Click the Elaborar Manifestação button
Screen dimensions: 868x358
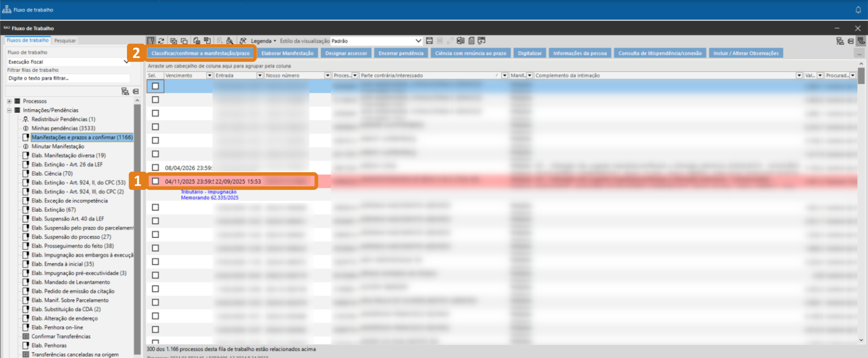(x=288, y=53)
